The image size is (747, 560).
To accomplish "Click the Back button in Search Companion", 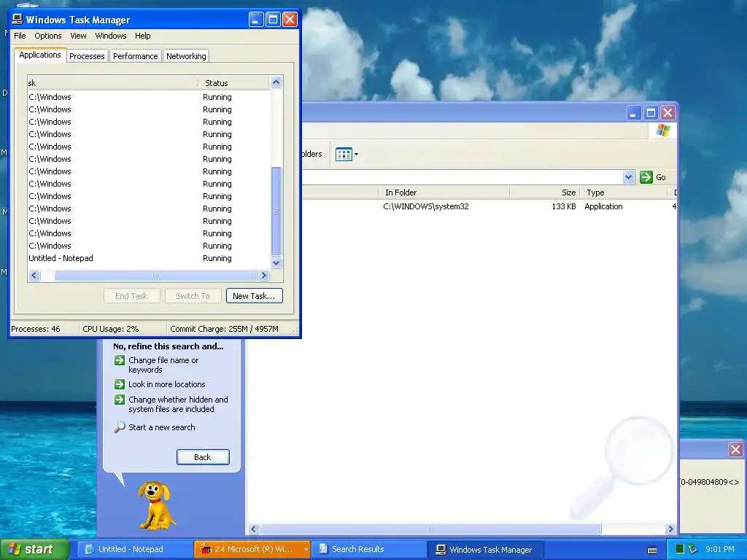I will coord(203,457).
